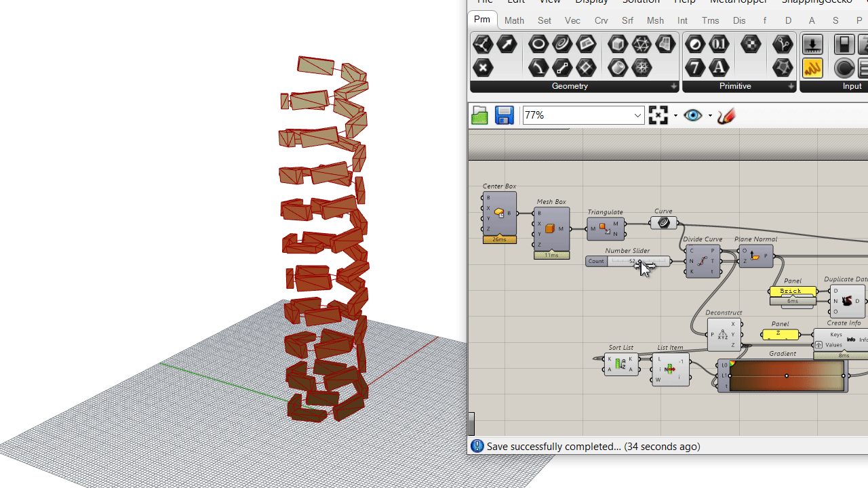
Task: Select the checkered Colour parameter icon
Action: [751, 44]
